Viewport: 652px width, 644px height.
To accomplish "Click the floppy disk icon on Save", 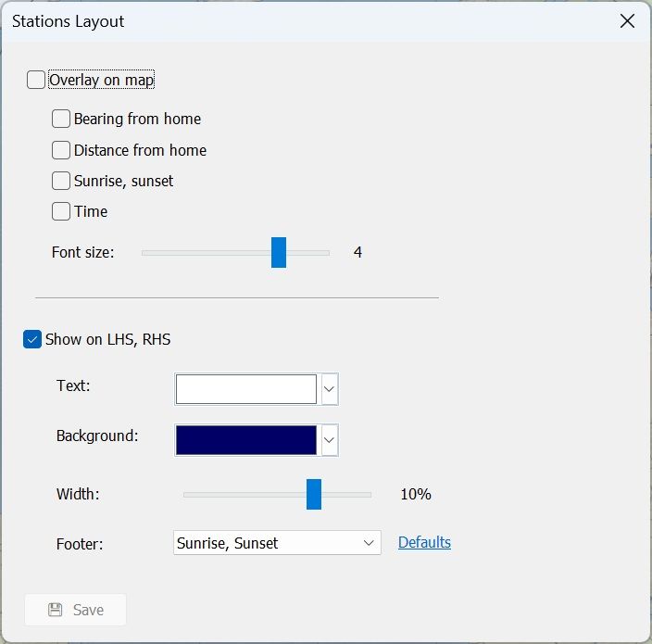I will pos(56,610).
